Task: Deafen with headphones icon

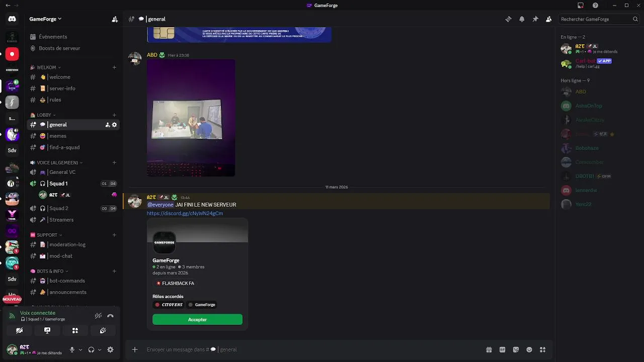Action: click(91, 349)
